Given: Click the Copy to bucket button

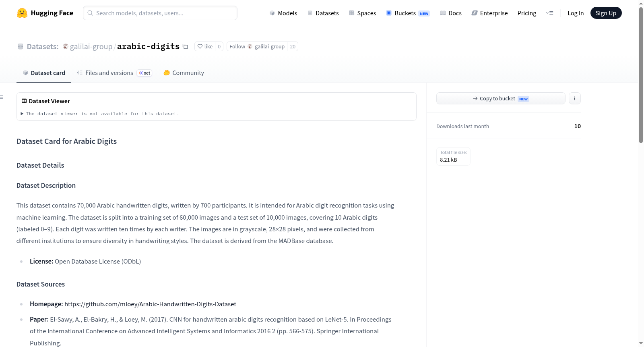Looking at the screenshot, I should (x=501, y=98).
